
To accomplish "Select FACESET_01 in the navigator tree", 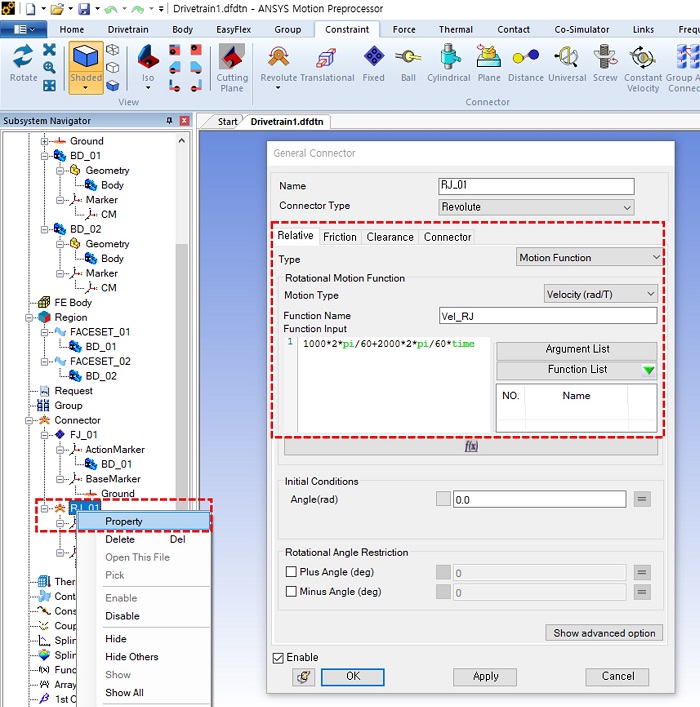I will click(x=100, y=332).
